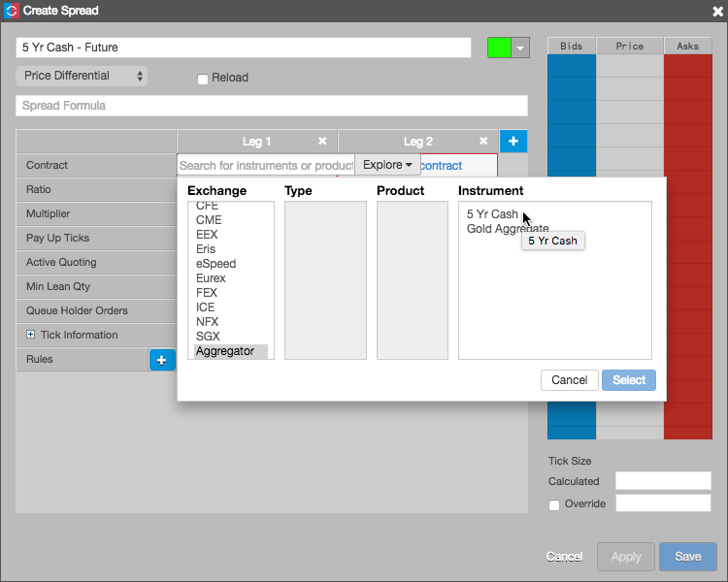The height and width of the screenshot is (582, 728).
Task: Remove Leg 1 with its X icon
Action: (322, 141)
